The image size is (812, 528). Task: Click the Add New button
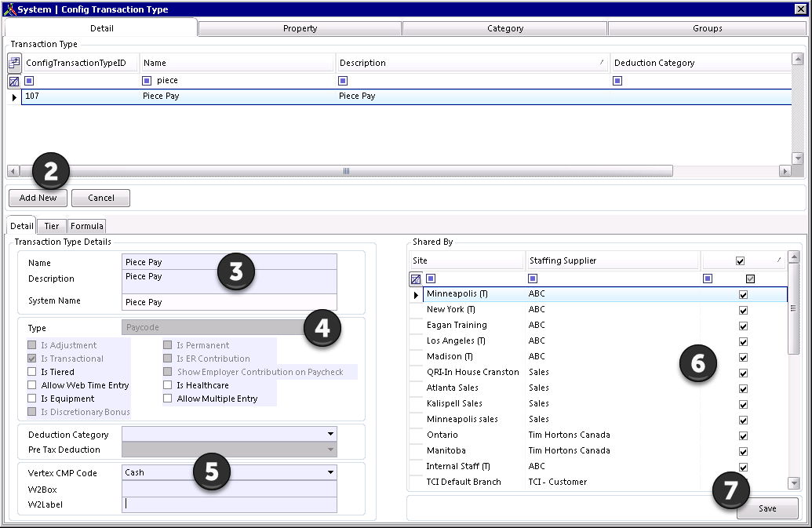pos(38,198)
